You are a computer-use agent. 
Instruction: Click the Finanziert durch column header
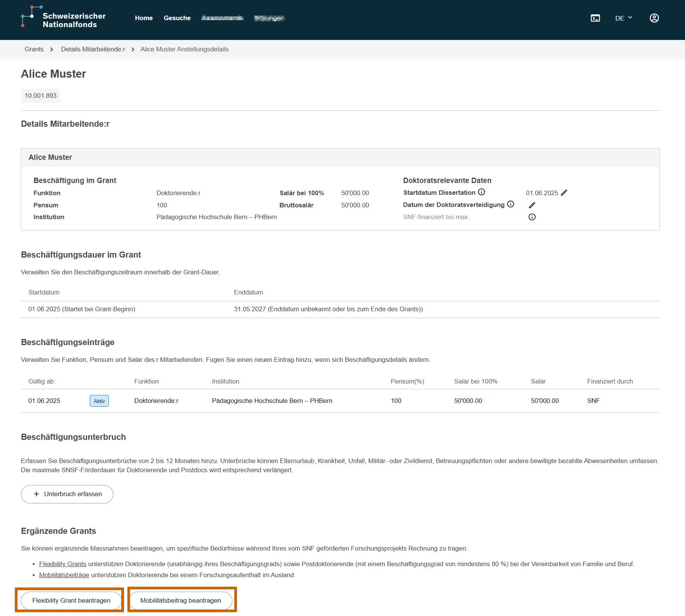(610, 381)
